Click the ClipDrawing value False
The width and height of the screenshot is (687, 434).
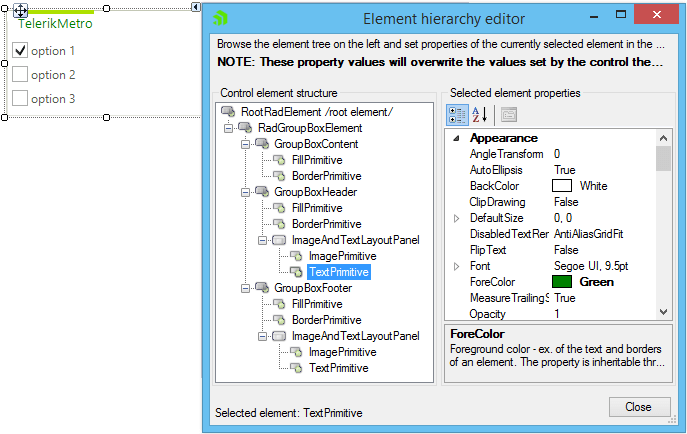[566, 202]
